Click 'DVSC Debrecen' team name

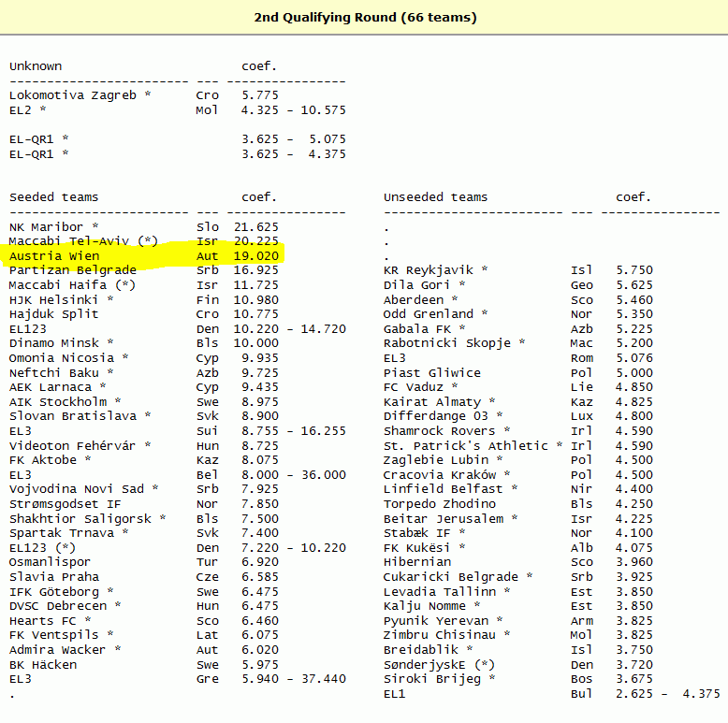tap(58, 606)
